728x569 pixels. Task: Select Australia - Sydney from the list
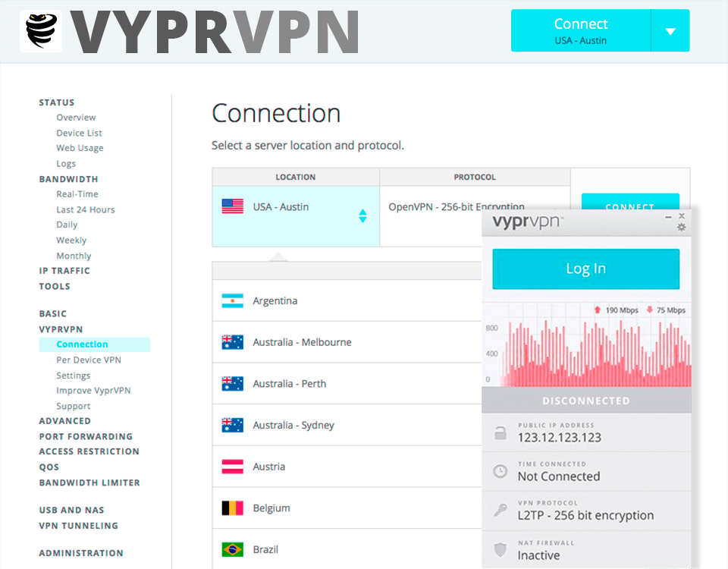pyautogui.click(x=347, y=425)
